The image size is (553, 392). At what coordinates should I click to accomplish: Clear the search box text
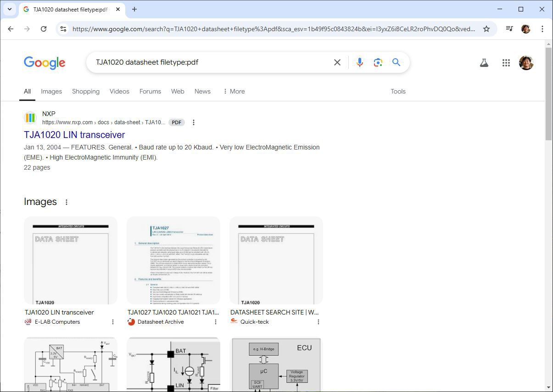[337, 62]
